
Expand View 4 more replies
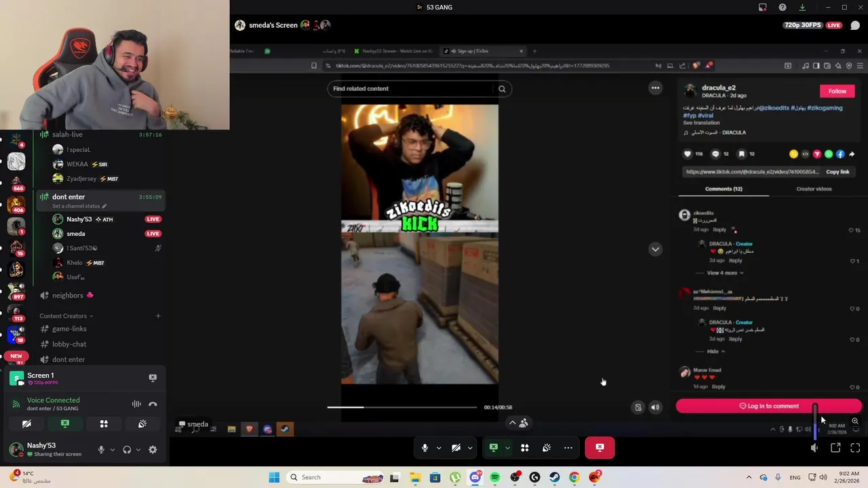point(725,272)
